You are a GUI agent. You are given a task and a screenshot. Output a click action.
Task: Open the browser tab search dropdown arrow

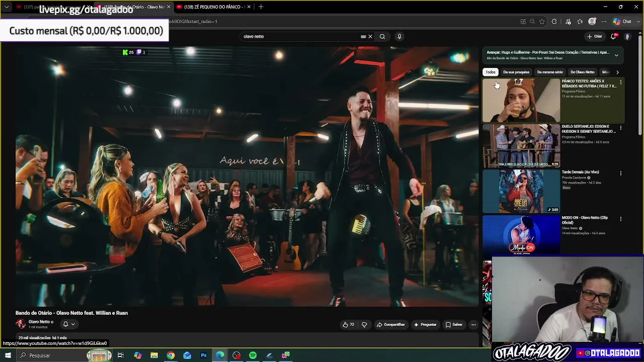point(7,7)
